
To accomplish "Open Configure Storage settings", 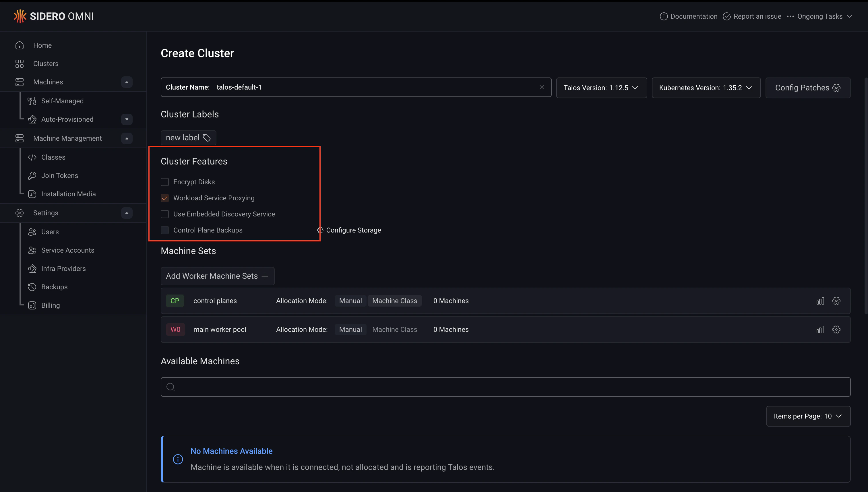I will pos(350,230).
